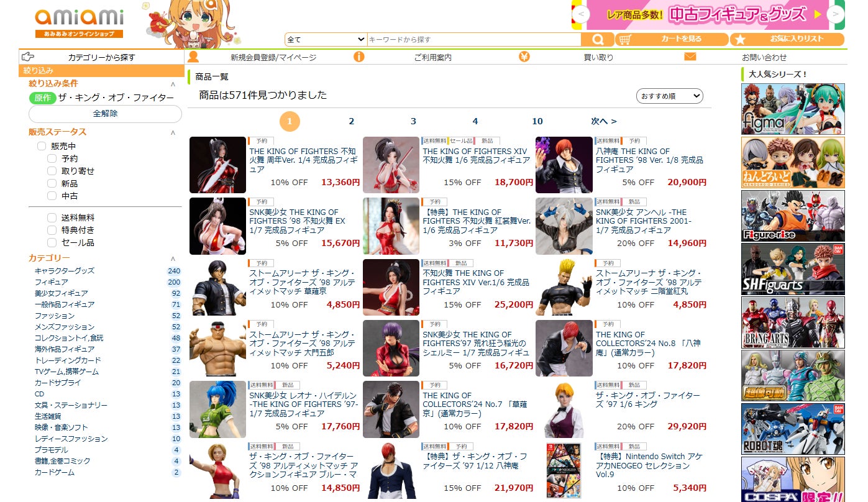
Task: Go to results page 10
Action: 537,121
